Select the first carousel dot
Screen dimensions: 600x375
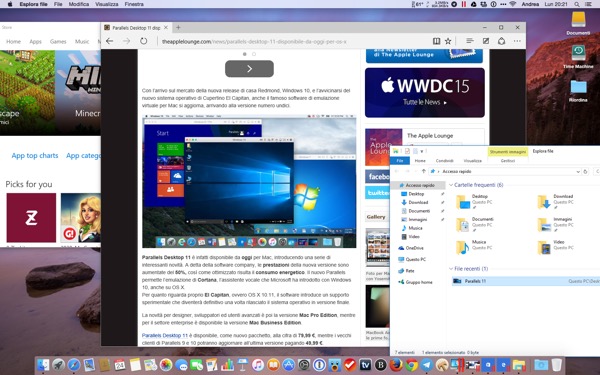(245, 54)
